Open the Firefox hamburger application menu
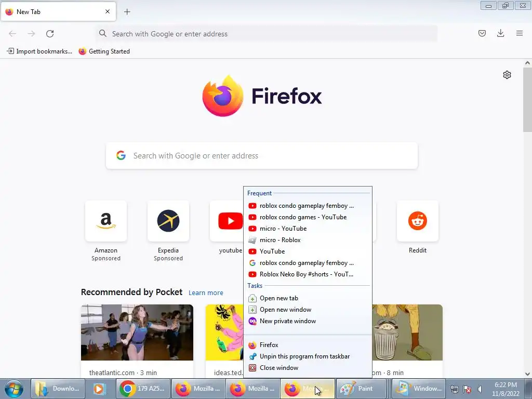 click(x=520, y=33)
